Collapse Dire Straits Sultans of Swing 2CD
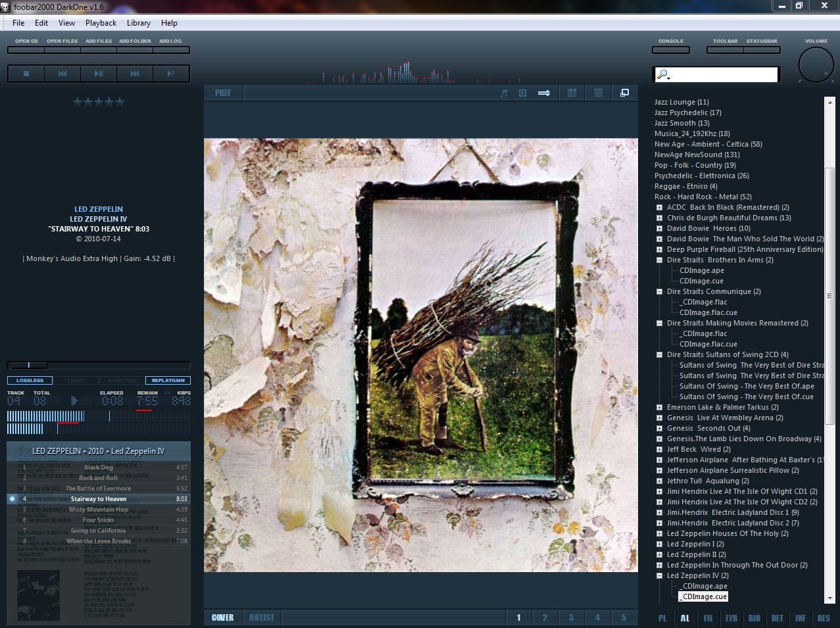This screenshot has width=840, height=628. coord(659,354)
